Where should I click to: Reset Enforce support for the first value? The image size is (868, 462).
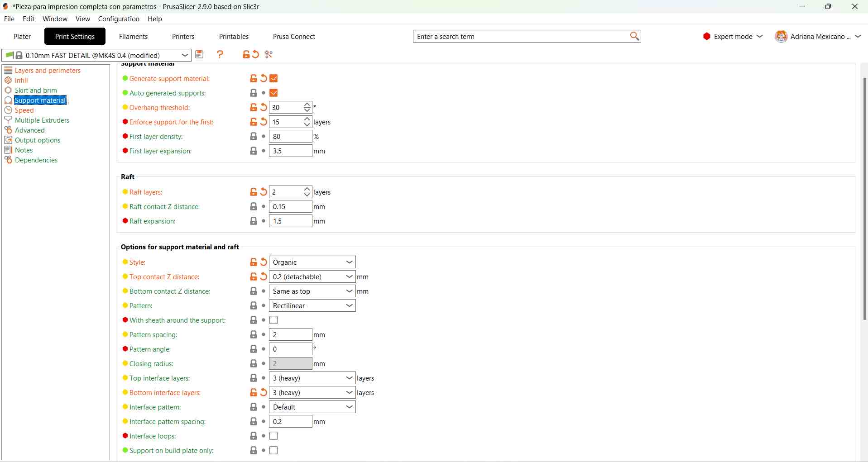click(264, 122)
